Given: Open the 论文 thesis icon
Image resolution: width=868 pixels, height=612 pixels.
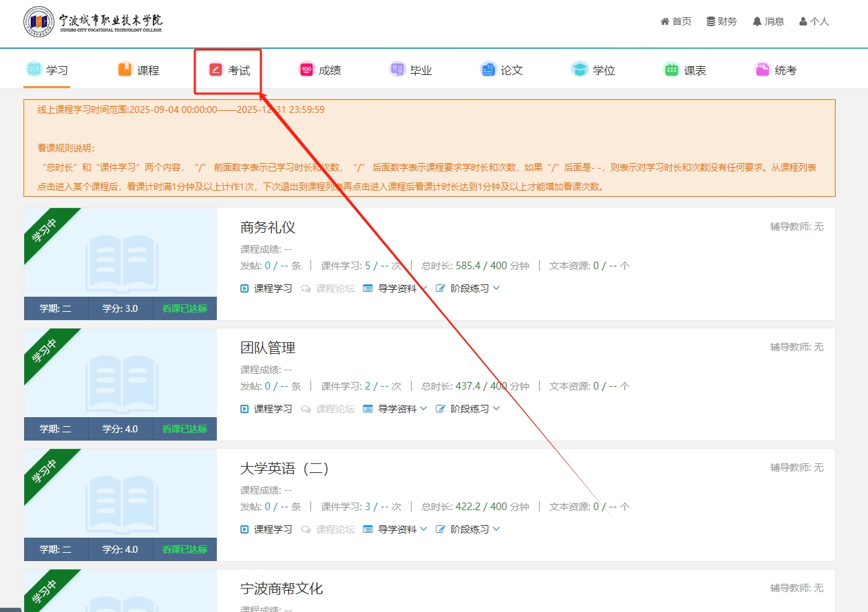Looking at the screenshot, I should pos(488,70).
